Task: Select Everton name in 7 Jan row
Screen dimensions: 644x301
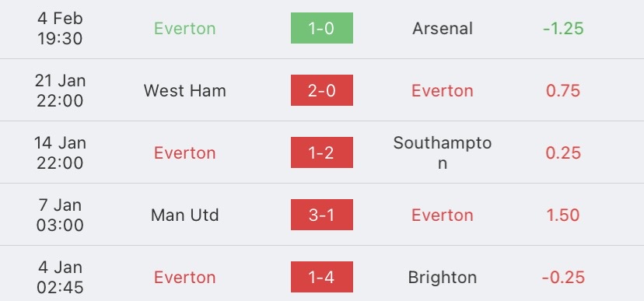Action: click(x=443, y=215)
